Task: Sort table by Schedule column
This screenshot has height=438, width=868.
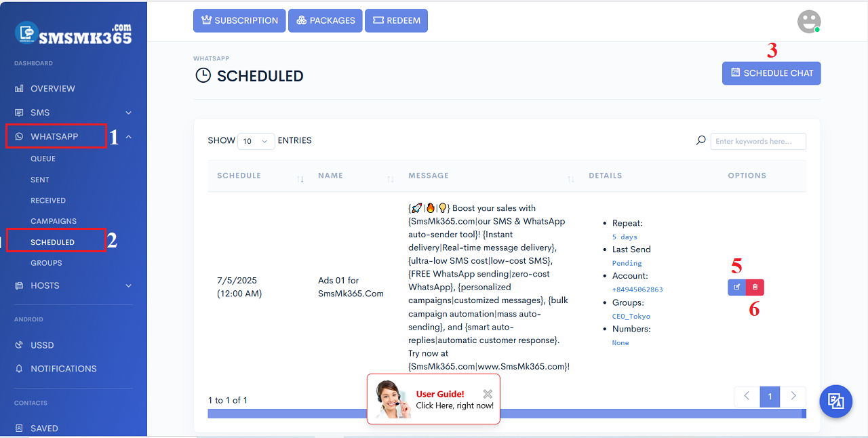Action: pyautogui.click(x=300, y=179)
